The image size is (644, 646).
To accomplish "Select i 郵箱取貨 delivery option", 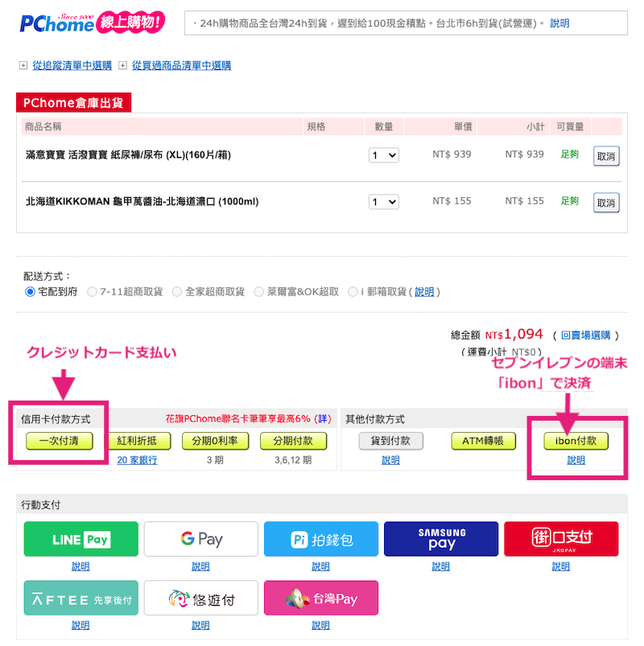I will tap(353, 292).
